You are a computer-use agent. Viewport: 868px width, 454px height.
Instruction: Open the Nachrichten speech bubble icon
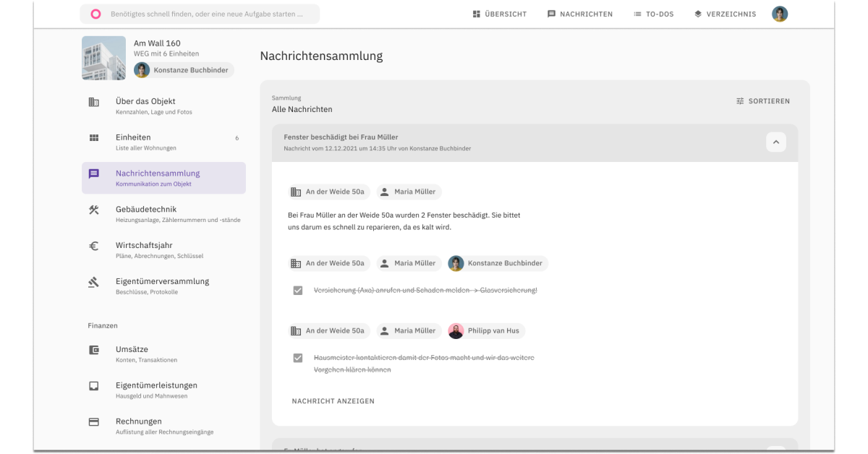pos(552,14)
